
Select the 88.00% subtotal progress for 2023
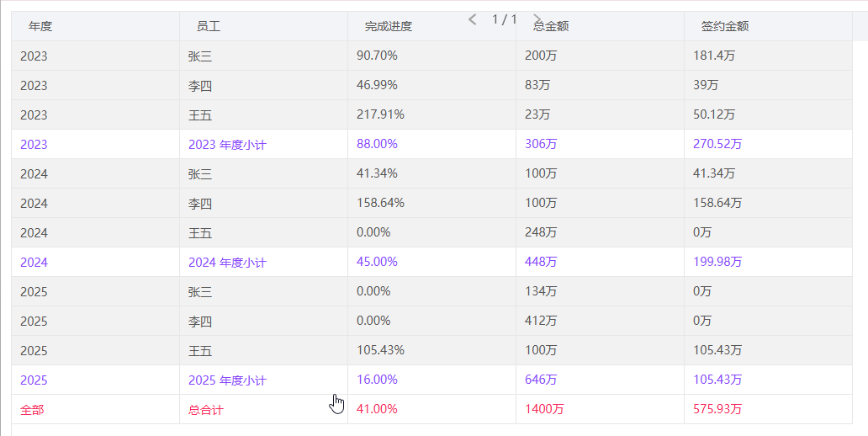[x=377, y=144]
